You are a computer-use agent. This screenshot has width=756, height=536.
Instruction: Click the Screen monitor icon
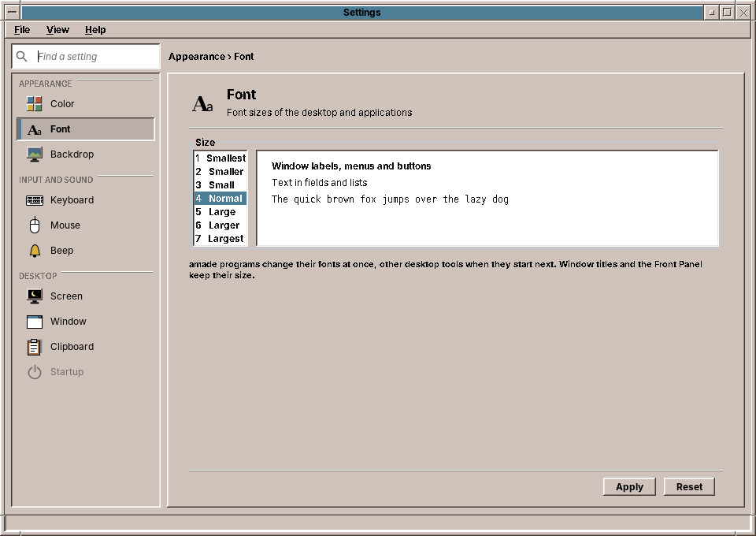tap(34, 296)
